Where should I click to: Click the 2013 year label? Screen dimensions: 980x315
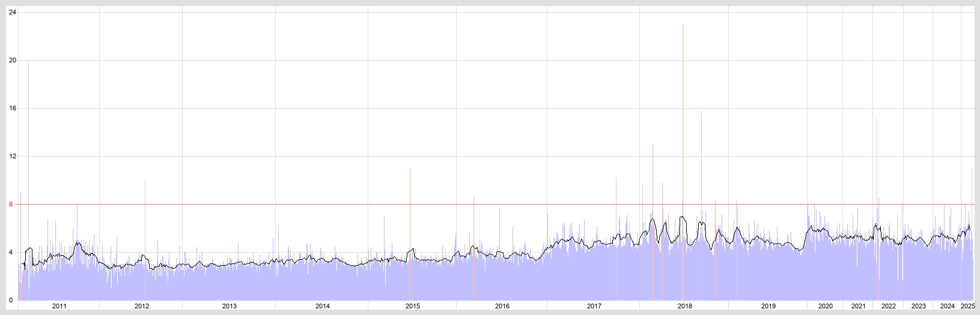pyautogui.click(x=229, y=306)
